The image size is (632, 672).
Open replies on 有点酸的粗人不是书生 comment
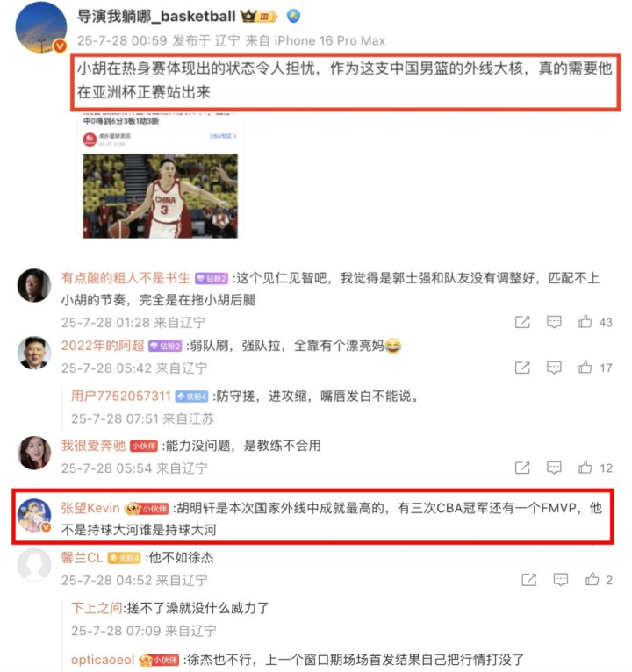[x=554, y=322]
